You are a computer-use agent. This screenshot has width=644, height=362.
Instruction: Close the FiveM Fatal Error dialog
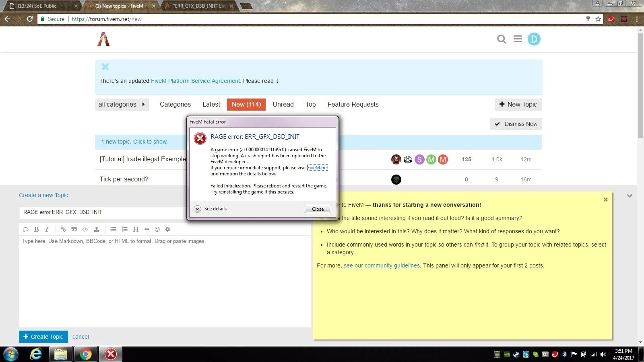point(318,209)
